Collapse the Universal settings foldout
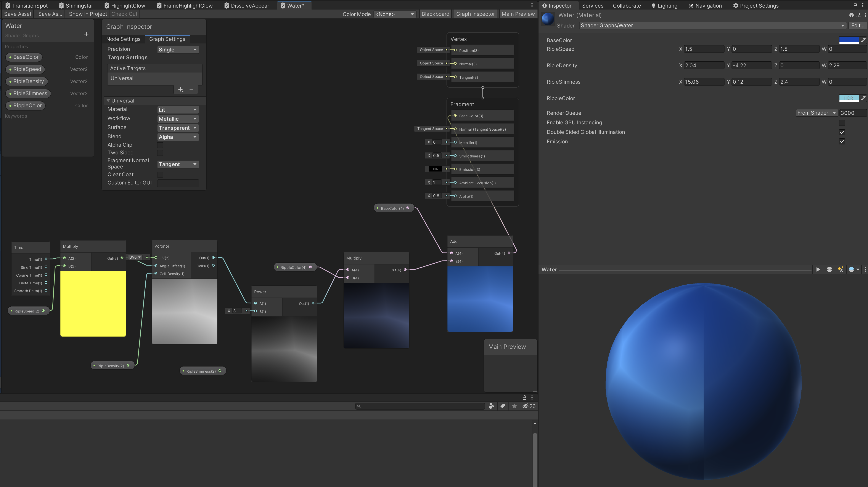The width and height of the screenshot is (868, 487). (x=108, y=101)
